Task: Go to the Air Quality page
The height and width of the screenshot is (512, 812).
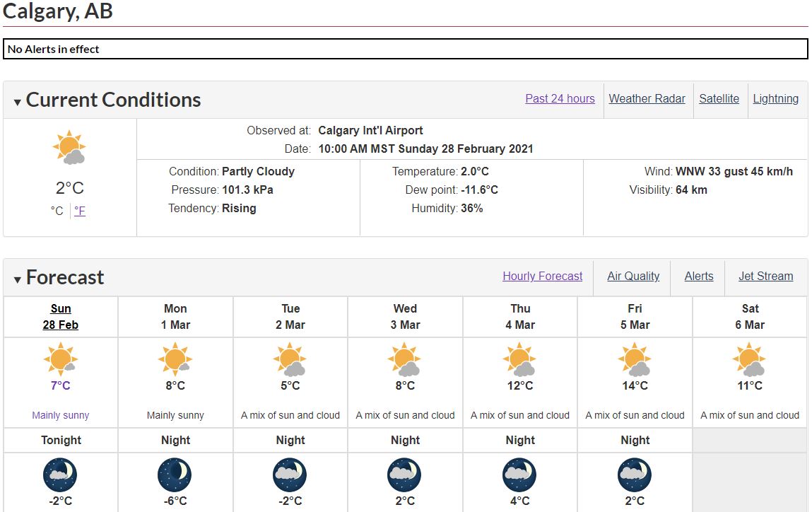Action: tap(633, 277)
